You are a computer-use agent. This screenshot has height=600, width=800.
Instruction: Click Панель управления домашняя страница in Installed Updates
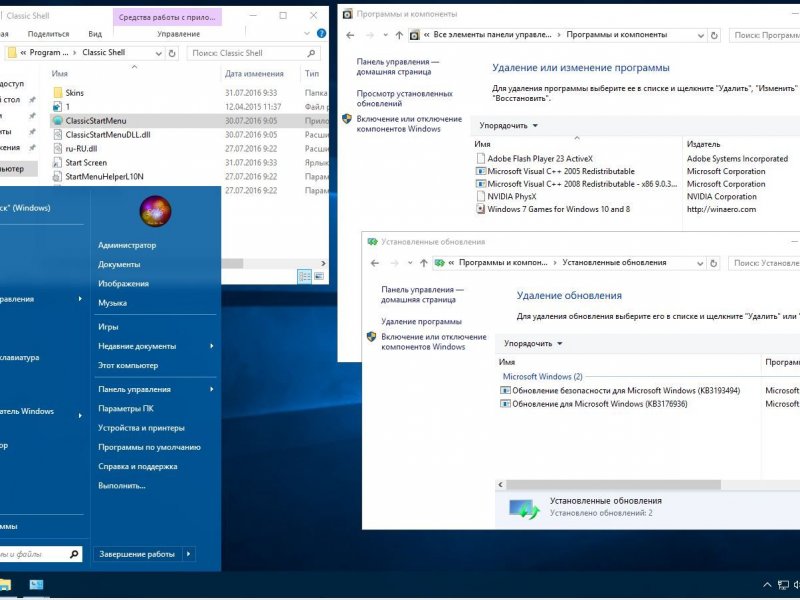click(x=422, y=295)
